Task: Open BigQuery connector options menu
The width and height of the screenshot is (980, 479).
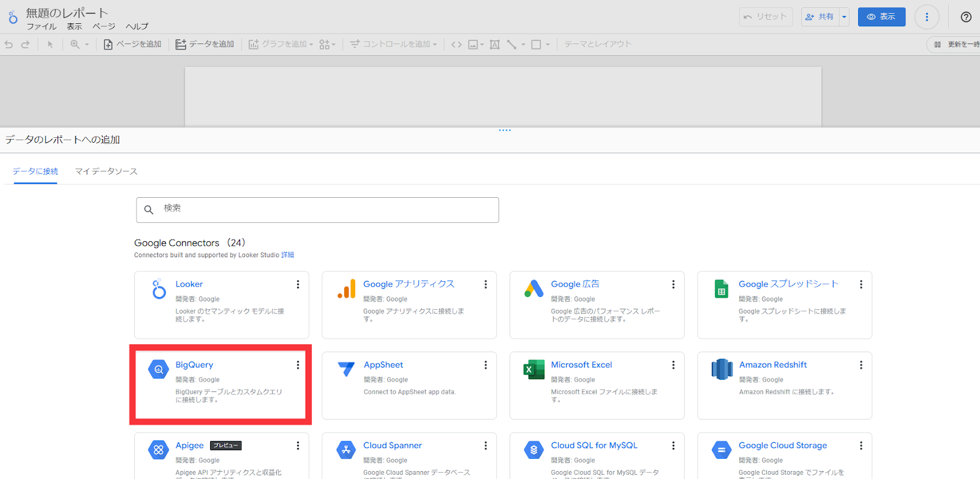Action: pyautogui.click(x=298, y=365)
